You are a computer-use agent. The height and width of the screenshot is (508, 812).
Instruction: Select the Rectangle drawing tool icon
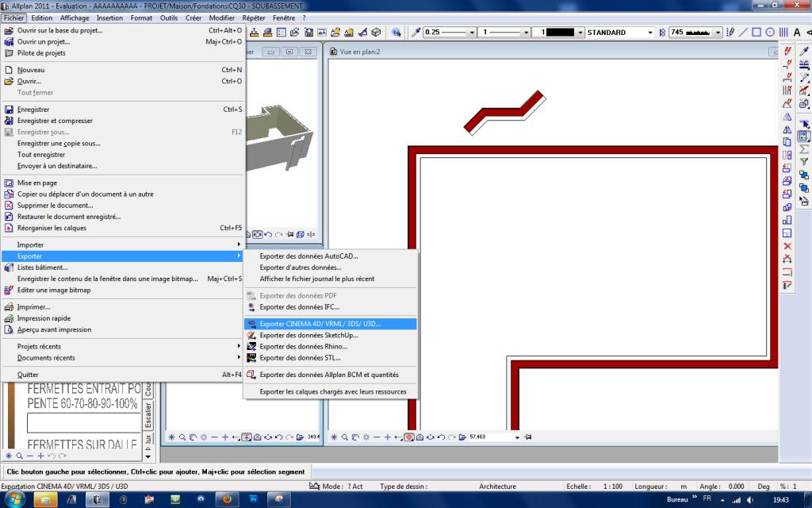[x=756, y=32]
